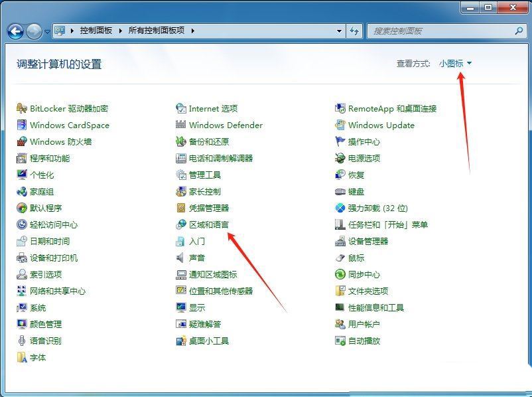
Task: Click the 显示 link
Action: [x=197, y=307]
